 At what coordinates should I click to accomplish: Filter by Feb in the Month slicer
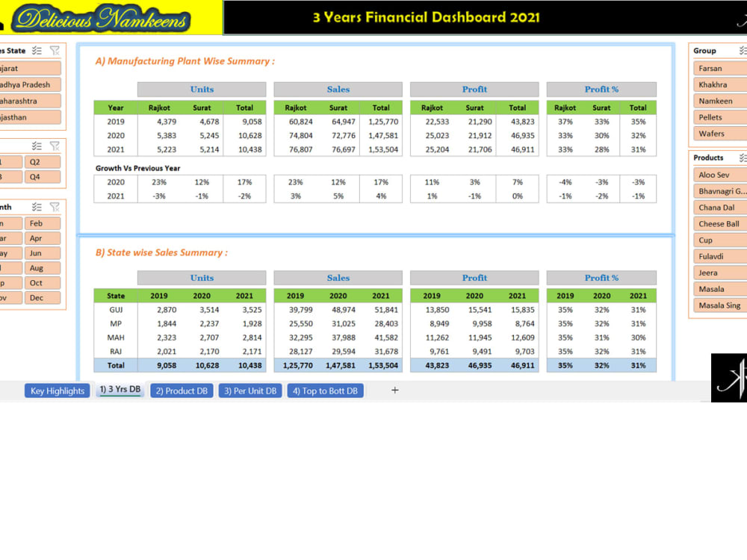pos(41,223)
